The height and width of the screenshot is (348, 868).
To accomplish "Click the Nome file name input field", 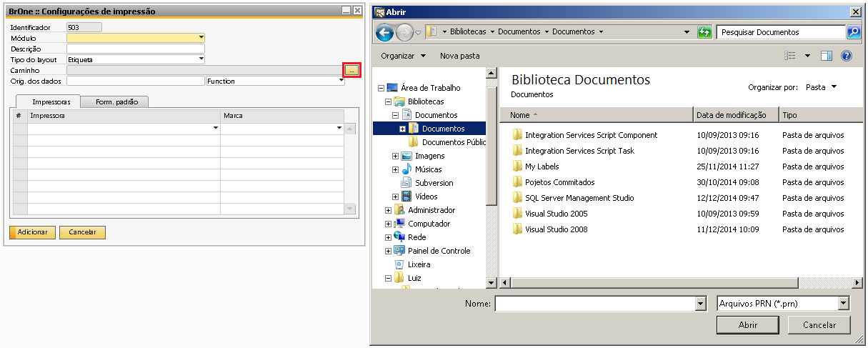I will pyautogui.click(x=595, y=304).
